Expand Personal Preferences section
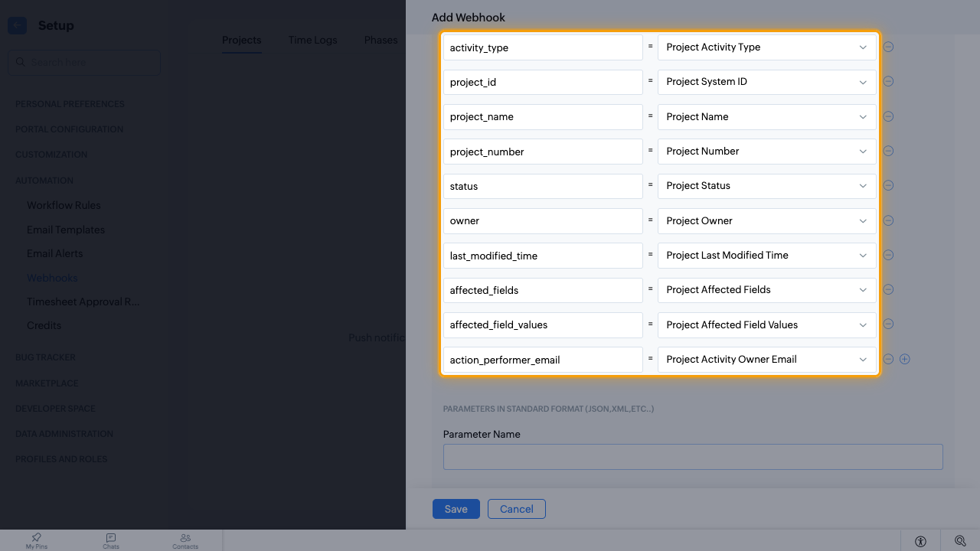Image resolution: width=980 pixels, height=551 pixels. pyautogui.click(x=70, y=104)
